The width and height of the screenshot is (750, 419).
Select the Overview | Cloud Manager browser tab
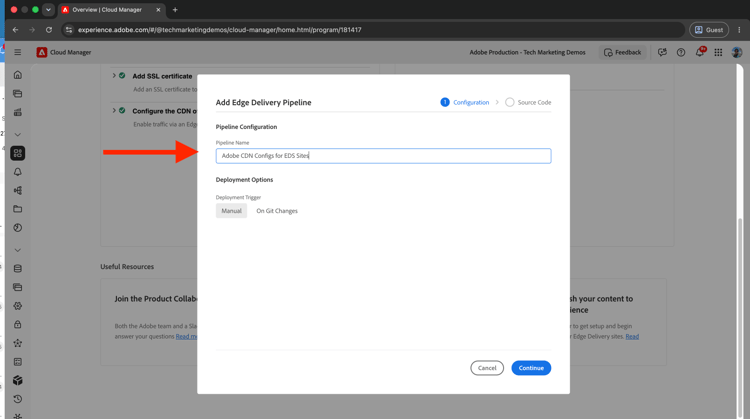click(111, 10)
